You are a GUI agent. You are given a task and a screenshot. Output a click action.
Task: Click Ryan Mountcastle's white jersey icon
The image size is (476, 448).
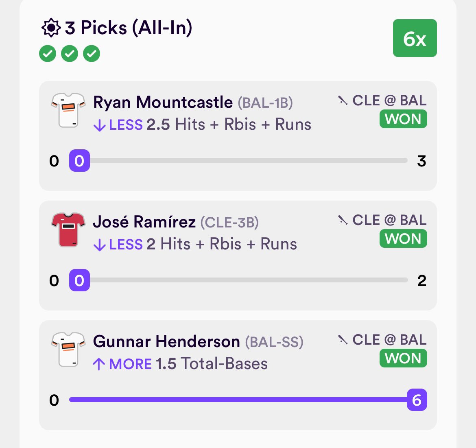click(x=68, y=110)
